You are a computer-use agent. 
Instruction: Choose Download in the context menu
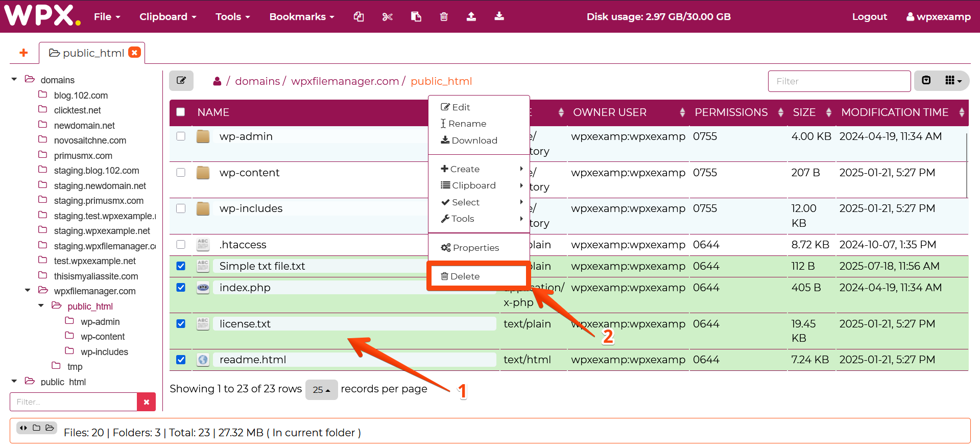click(479, 140)
